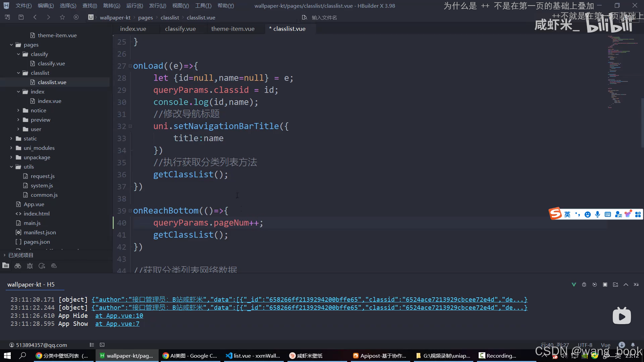Click the rerun icon in console toolbar
Viewport: 644px width, 362px height.
595,285
